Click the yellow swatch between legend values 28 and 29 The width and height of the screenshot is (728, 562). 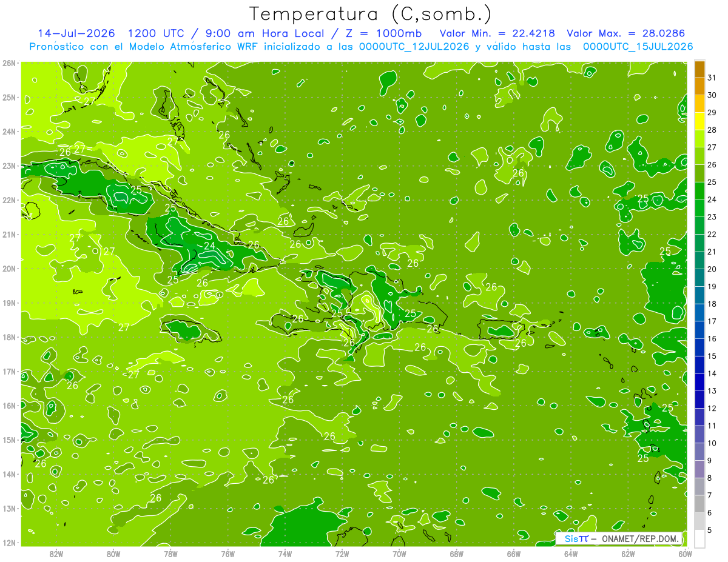coord(699,121)
